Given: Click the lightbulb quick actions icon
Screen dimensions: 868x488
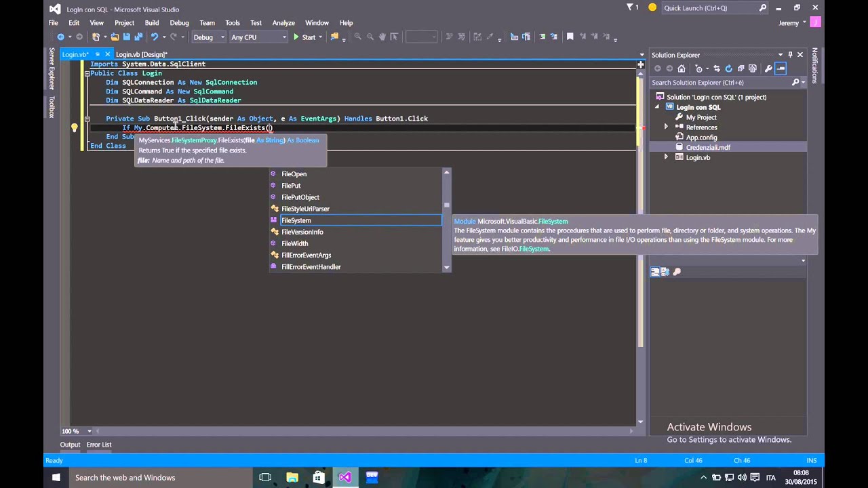Looking at the screenshot, I should pos(75,127).
